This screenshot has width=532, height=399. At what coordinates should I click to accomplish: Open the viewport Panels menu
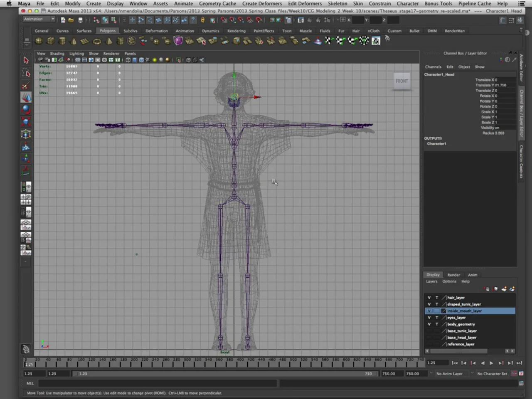(130, 53)
